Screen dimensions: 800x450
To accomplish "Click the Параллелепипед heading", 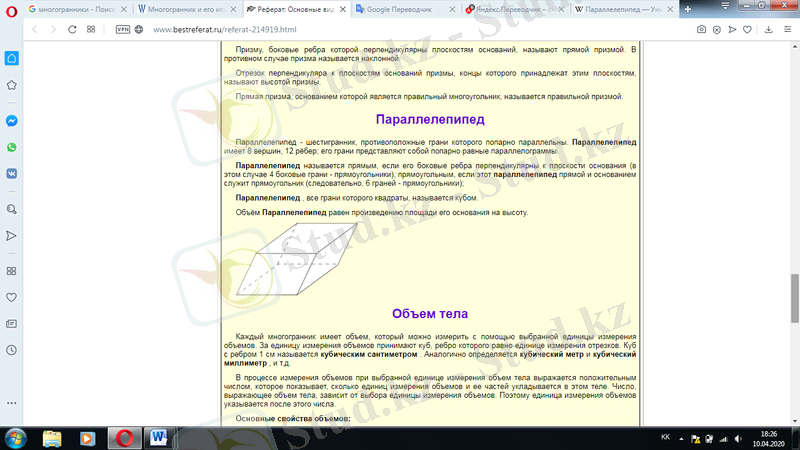I will (430, 119).
